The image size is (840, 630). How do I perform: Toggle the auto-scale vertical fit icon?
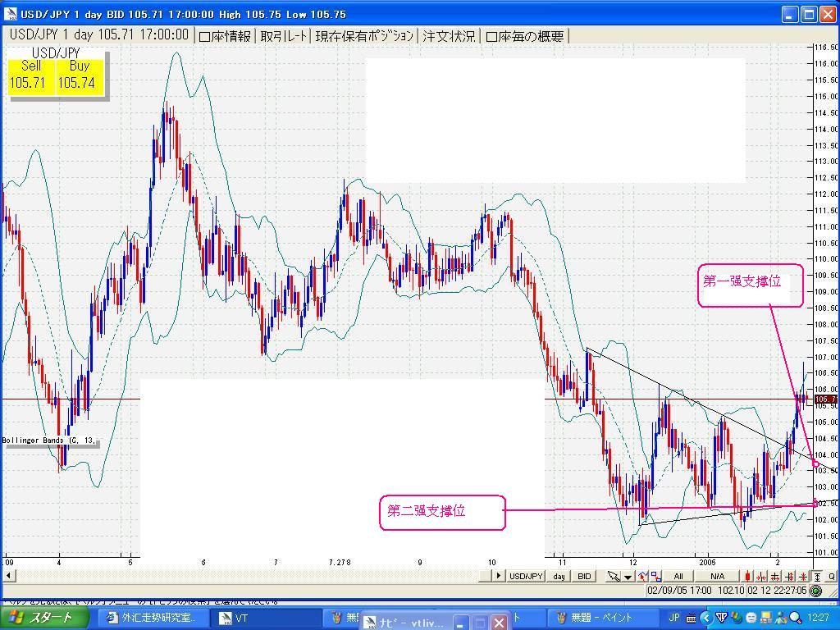point(817,576)
